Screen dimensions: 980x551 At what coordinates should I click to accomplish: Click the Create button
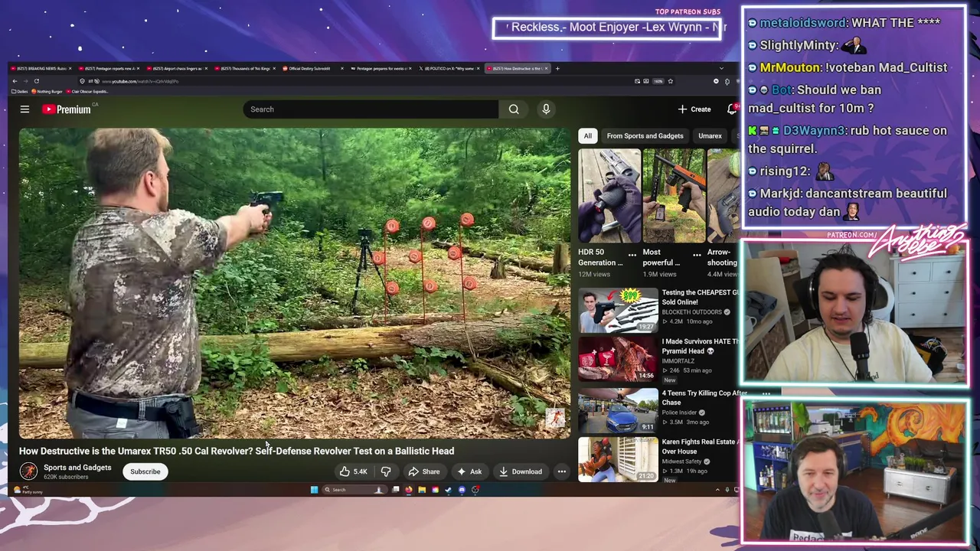click(694, 109)
